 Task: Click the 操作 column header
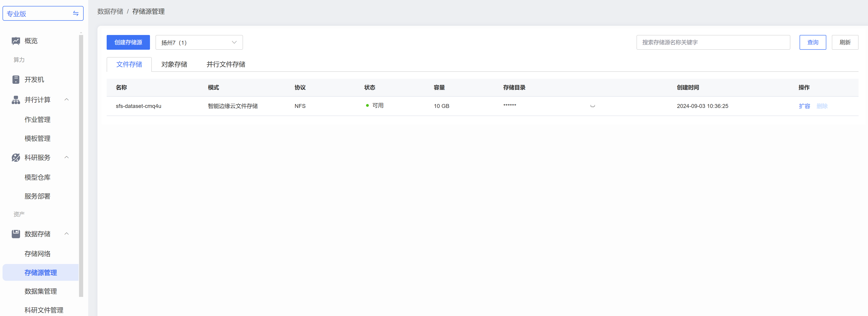804,87
